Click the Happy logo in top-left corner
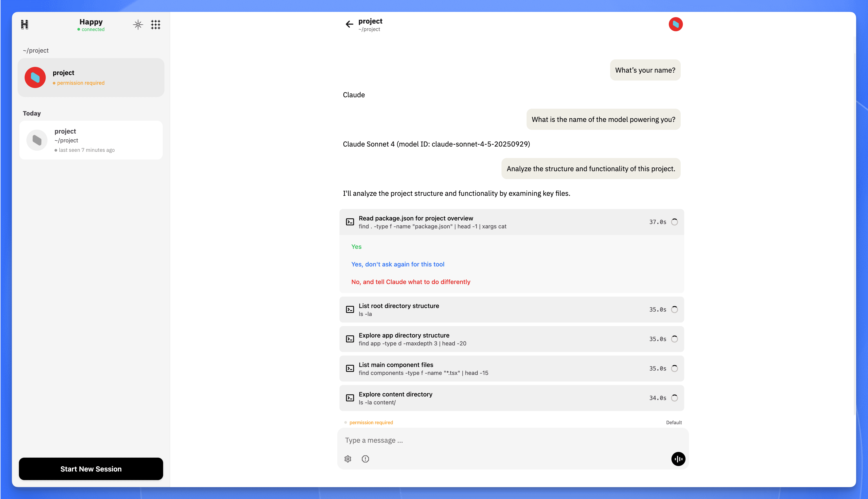868x499 pixels. (x=24, y=24)
